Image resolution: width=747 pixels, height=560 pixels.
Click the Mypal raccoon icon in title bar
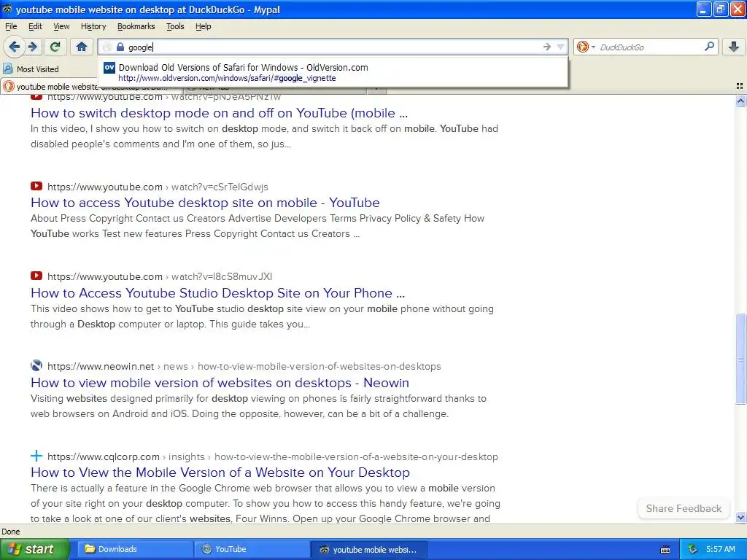click(7, 9)
